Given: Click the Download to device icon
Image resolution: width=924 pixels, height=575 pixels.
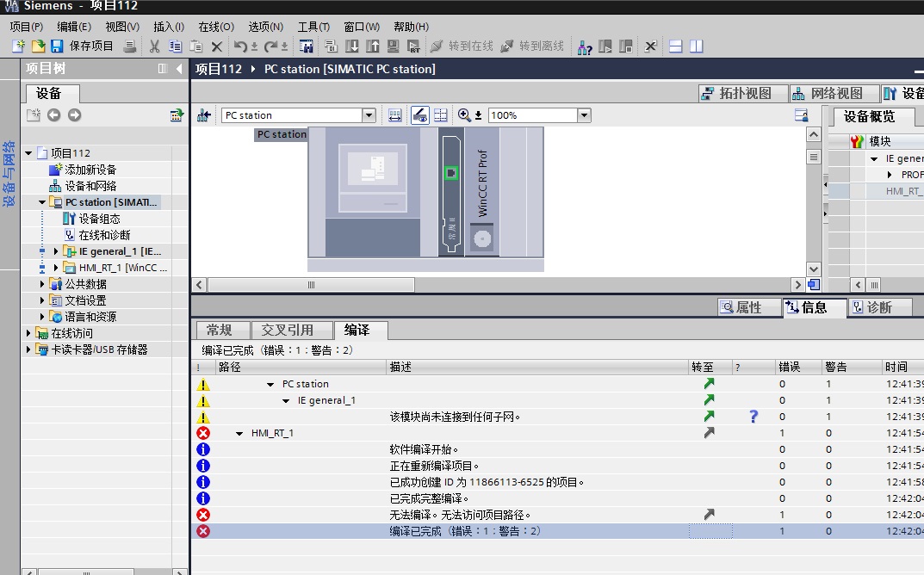Looking at the screenshot, I should [x=352, y=46].
